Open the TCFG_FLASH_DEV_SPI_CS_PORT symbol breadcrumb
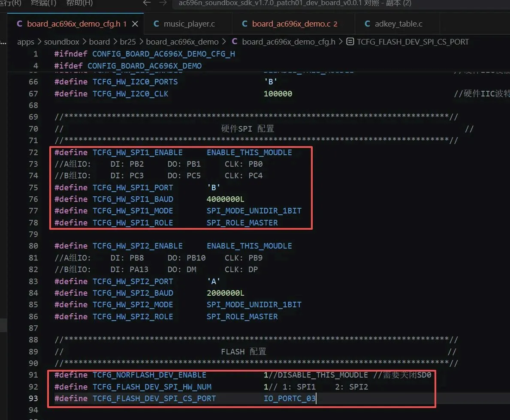This screenshot has height=420, width=510. (x=413, y=42)
